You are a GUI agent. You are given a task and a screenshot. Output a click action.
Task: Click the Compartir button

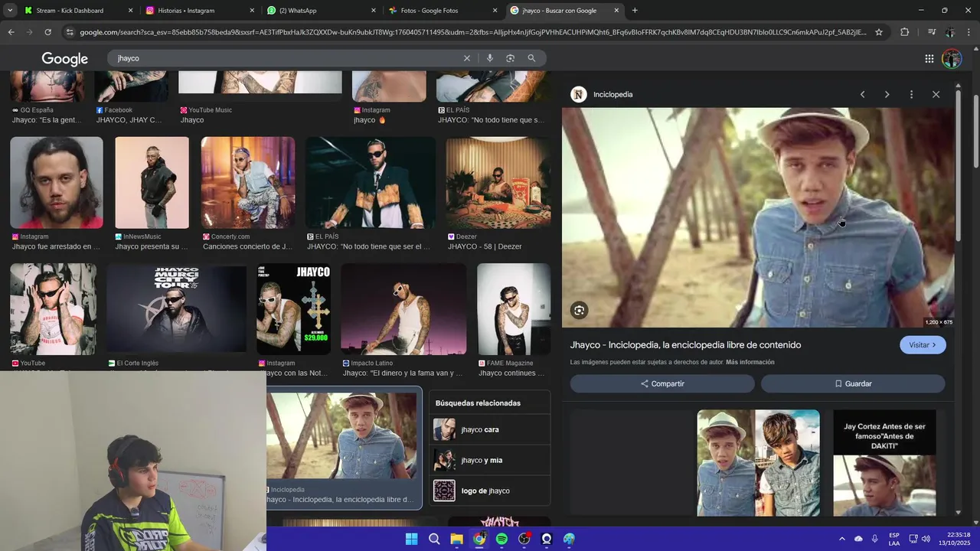pos(662,383)
